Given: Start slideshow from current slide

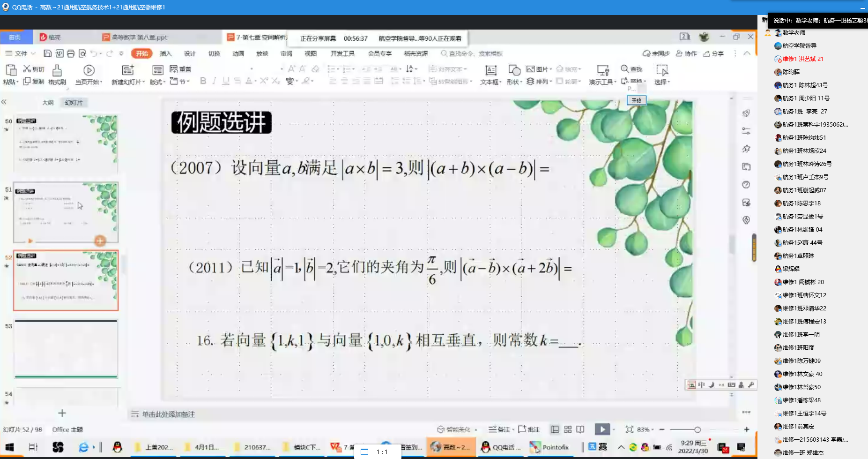Looking at the screenshot, I should point(89,71).
